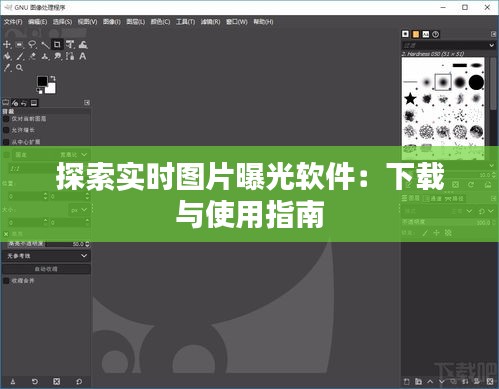Click the white background color swatch
The height and width of the screenshot is (389, 499).
coord(50,88)
